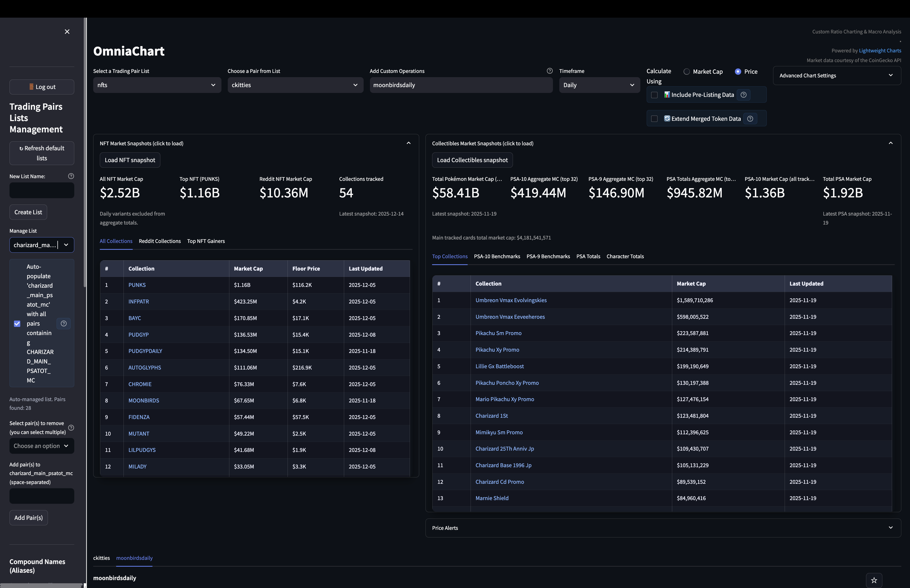This screenshot has height=588, width=910.
Task: Open the Manage List dropdown
Action: pyautogui.click(x=42, y=245)
